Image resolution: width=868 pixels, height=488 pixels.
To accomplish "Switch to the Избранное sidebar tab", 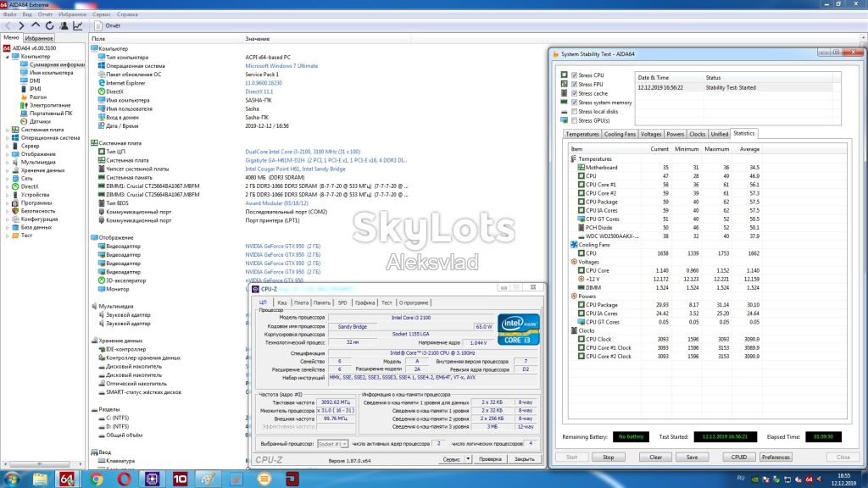I will click(39, 38).
